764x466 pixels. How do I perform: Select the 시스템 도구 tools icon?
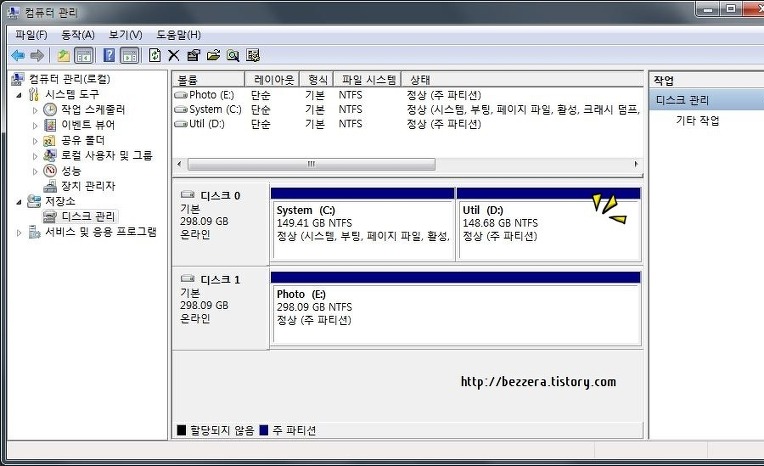(34, 94)
